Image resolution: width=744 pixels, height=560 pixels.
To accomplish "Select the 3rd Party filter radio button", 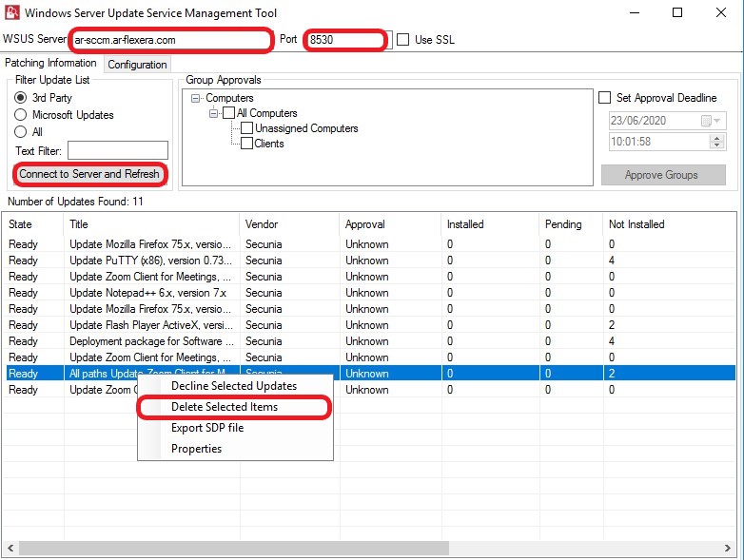I will 20,98.
